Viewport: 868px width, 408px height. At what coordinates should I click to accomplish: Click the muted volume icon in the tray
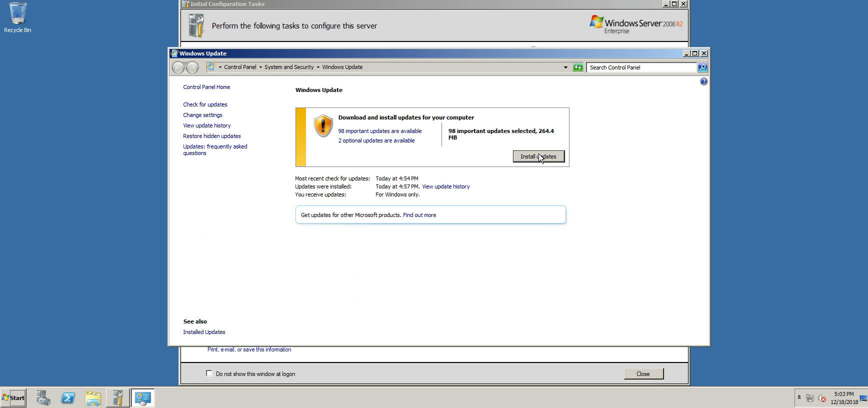(x=821, y=398)
